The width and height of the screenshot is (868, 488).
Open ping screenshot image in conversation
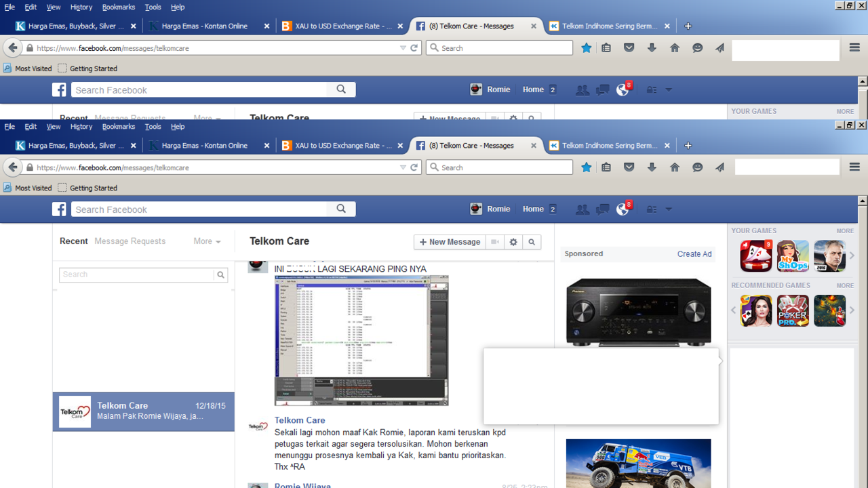tap(361, 340)
